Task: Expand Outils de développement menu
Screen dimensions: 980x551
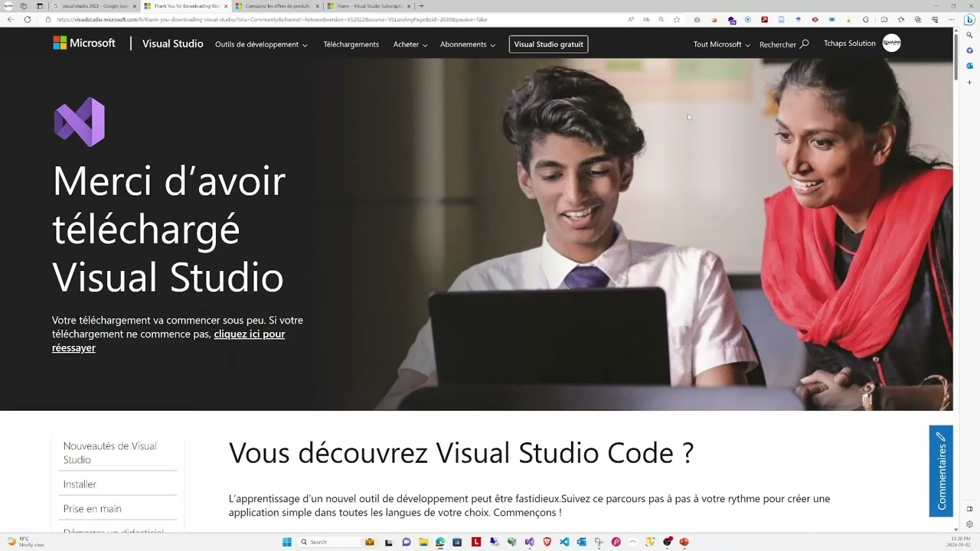Action: click(261, 44)
